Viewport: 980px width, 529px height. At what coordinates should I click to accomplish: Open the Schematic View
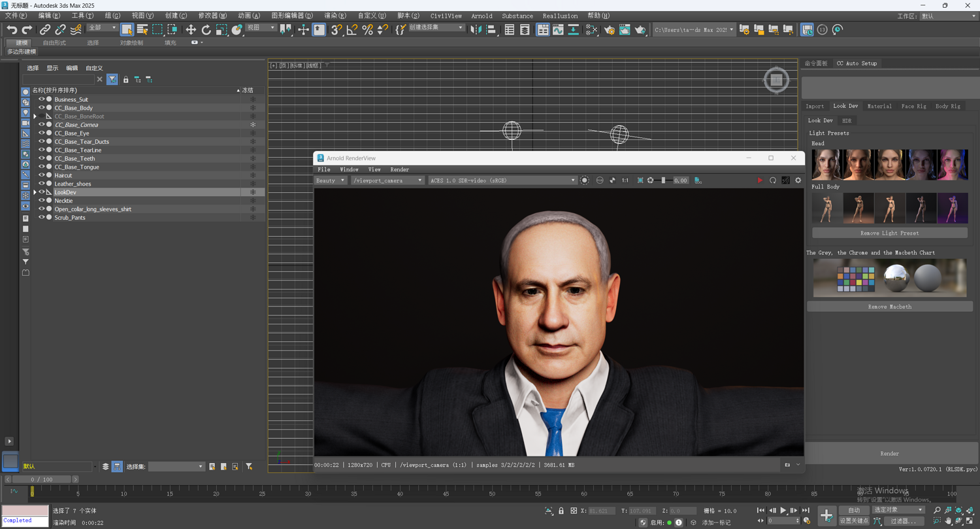[573, 29]
